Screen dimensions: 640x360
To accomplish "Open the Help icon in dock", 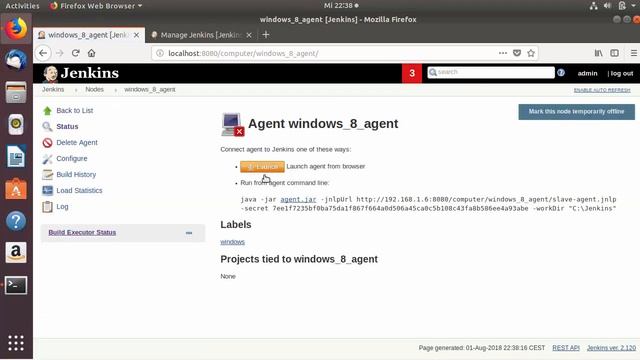I will pos(16,221).
